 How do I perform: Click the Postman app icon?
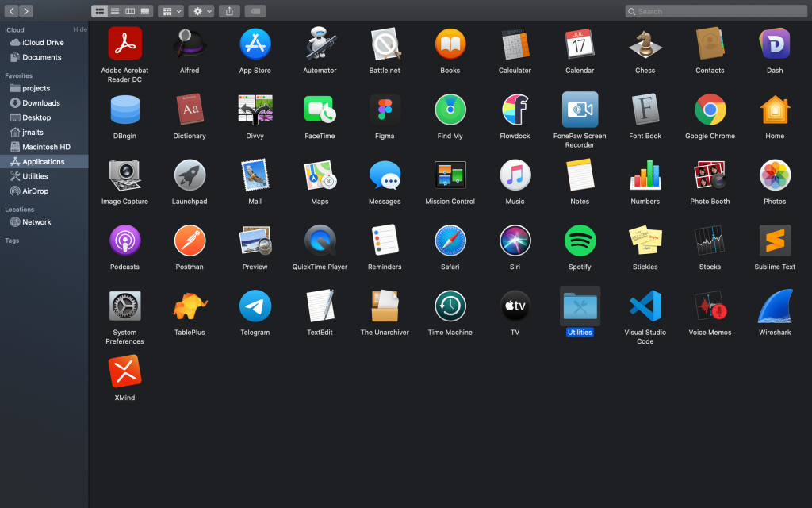190,241
